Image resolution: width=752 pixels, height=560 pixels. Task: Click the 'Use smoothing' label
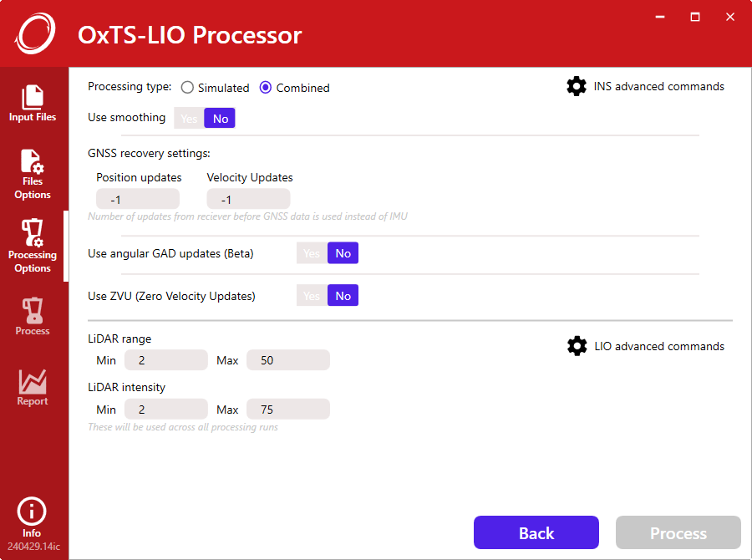pyautogui.click(x=127, y=118)
